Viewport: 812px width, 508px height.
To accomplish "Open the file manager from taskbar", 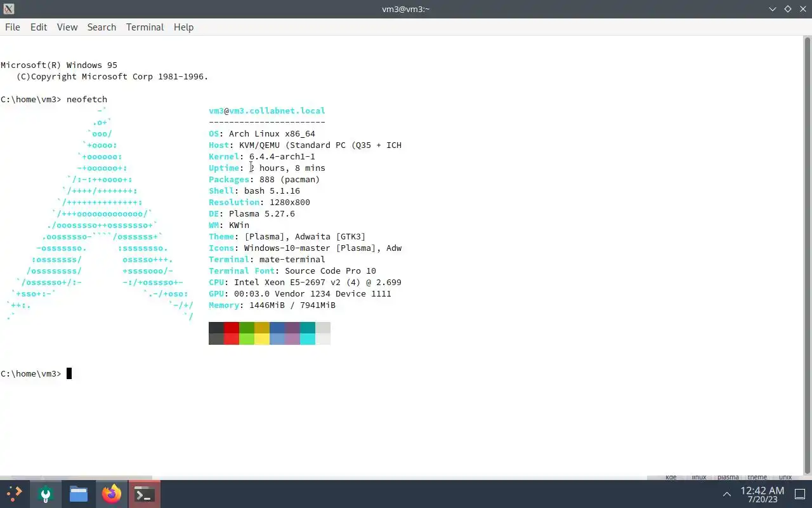I will (x=79, y=493).
